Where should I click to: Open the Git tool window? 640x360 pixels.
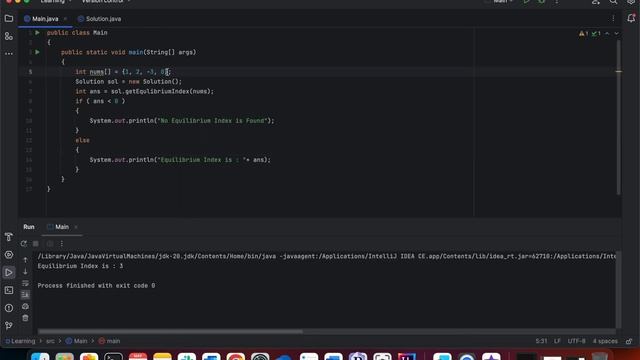pos(9,326)
